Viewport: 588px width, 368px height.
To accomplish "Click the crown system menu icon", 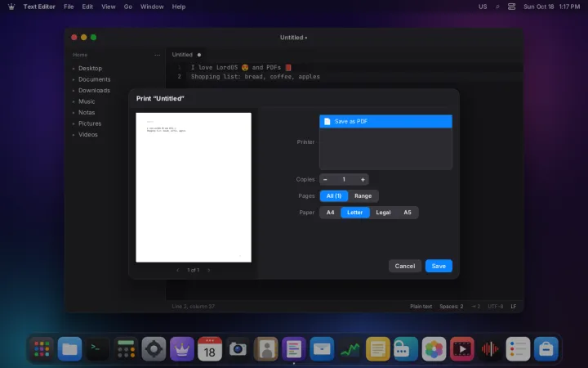I will tap(11, 7).
